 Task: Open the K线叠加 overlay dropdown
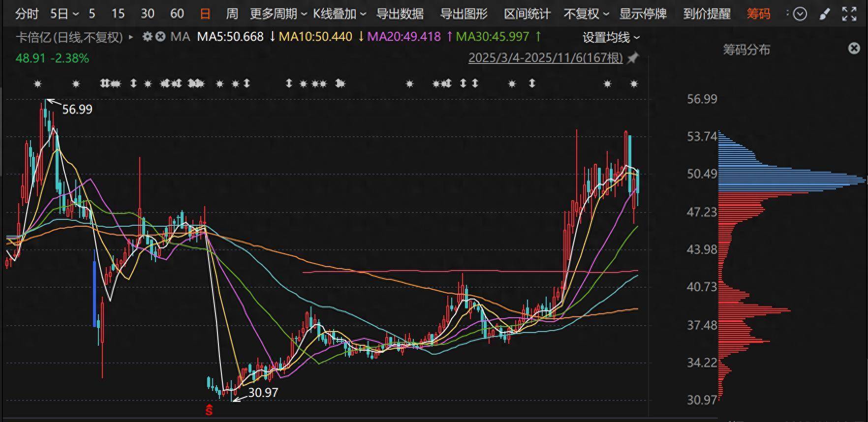click(x=340, y=14)
